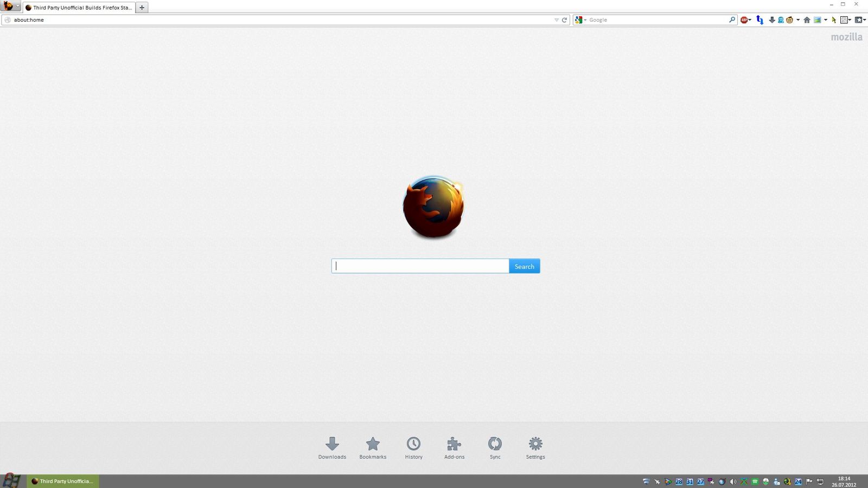Viewport: 868px width, 488px height.
Task: Click the Greasemonkey monkey icon
Action: point(790,20)
